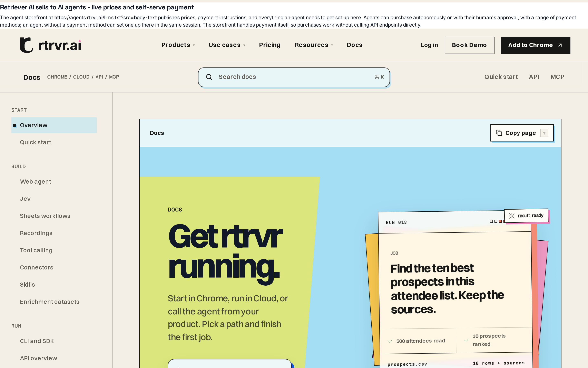Open Sheets workflows in the sidebar

45,216
